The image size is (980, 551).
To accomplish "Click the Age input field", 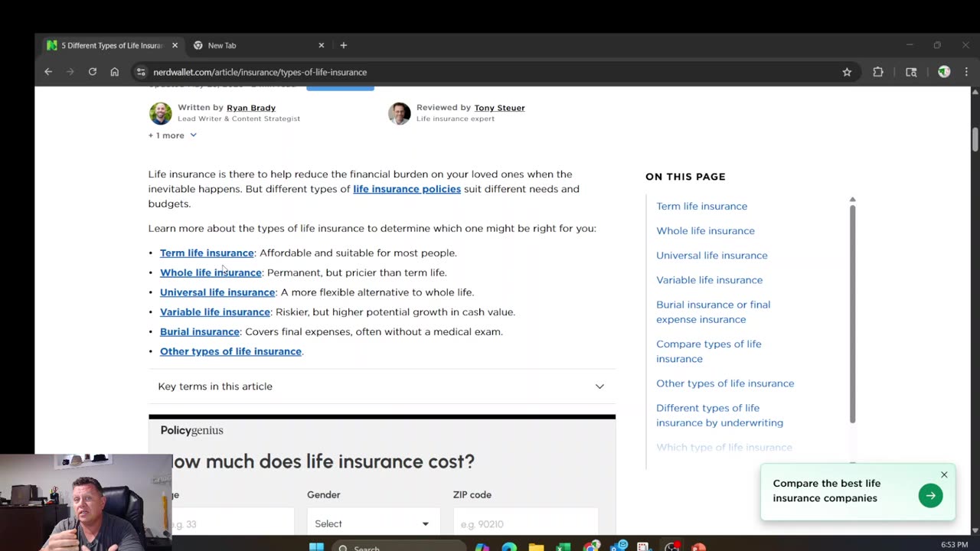I will click(233, 523).
